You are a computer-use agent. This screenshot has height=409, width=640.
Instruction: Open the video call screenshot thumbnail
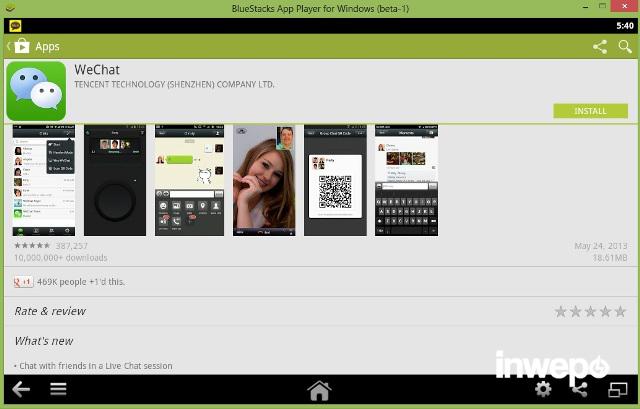click(264, 180)
